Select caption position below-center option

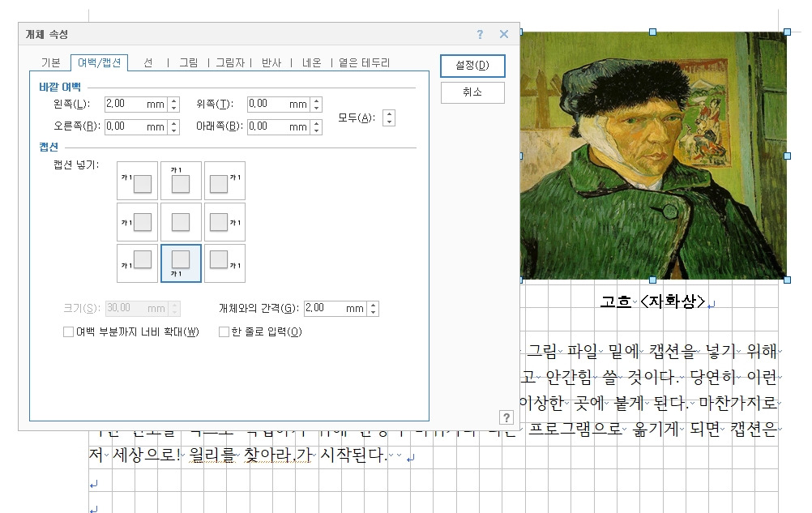(x=181, y=263)
